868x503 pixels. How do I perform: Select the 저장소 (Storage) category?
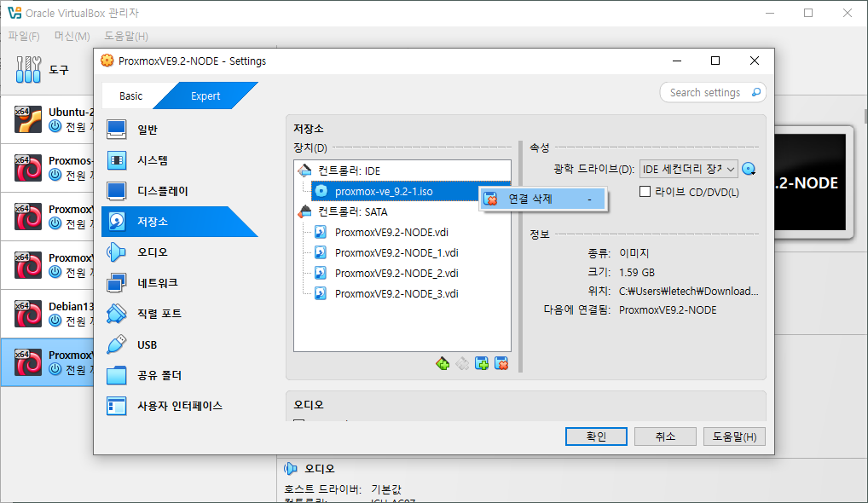(179, 222)
